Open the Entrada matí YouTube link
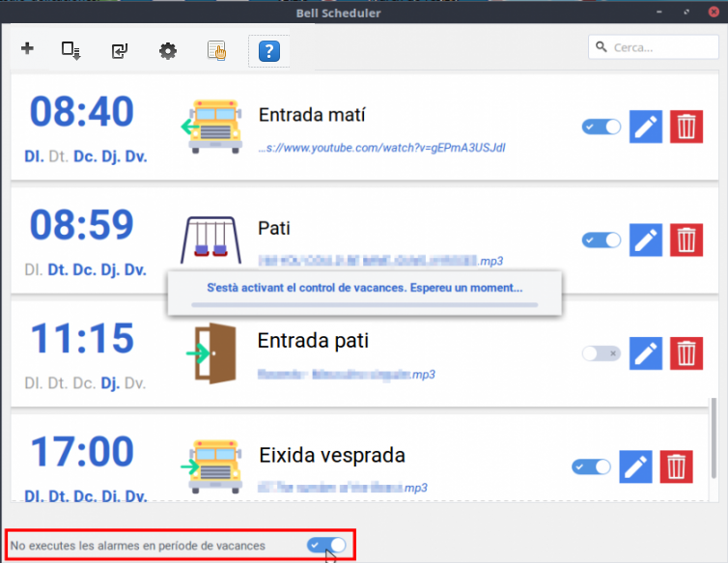This screenshot has width=728, height=563. point(382,148)
